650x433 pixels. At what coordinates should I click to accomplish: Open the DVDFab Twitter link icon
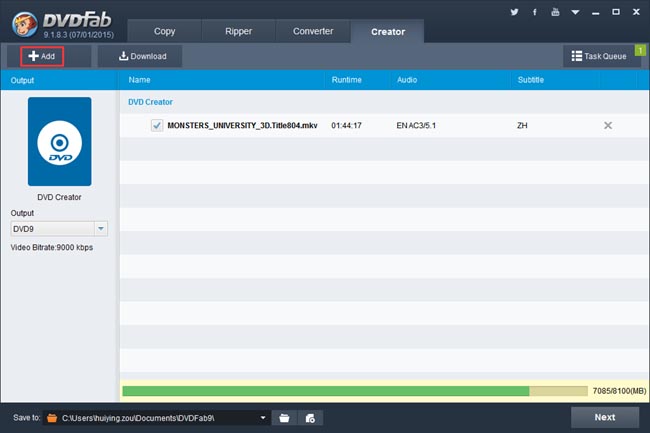(514, 12)
